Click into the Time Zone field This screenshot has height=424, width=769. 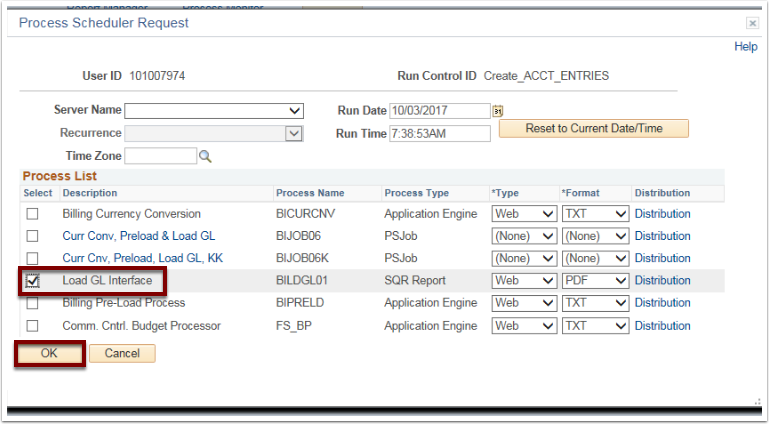[160, 156]
